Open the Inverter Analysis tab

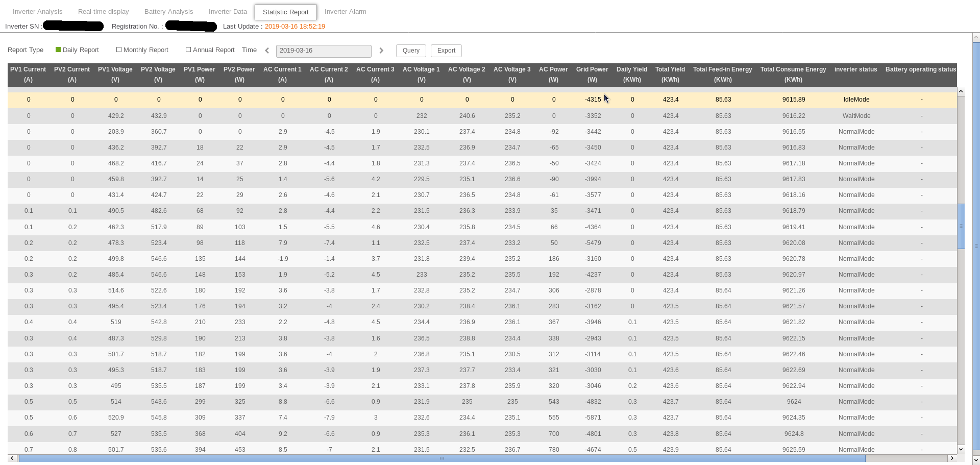pyautogui.click(x=37, y=12)
